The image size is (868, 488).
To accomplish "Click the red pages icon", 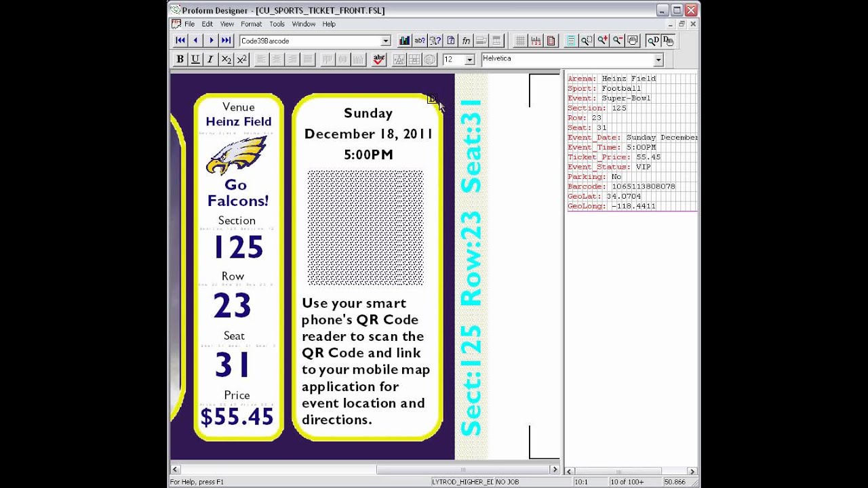I will point(551,41).
